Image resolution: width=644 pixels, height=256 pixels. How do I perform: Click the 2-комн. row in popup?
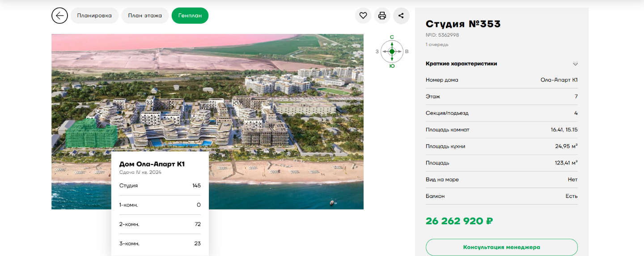160,224
